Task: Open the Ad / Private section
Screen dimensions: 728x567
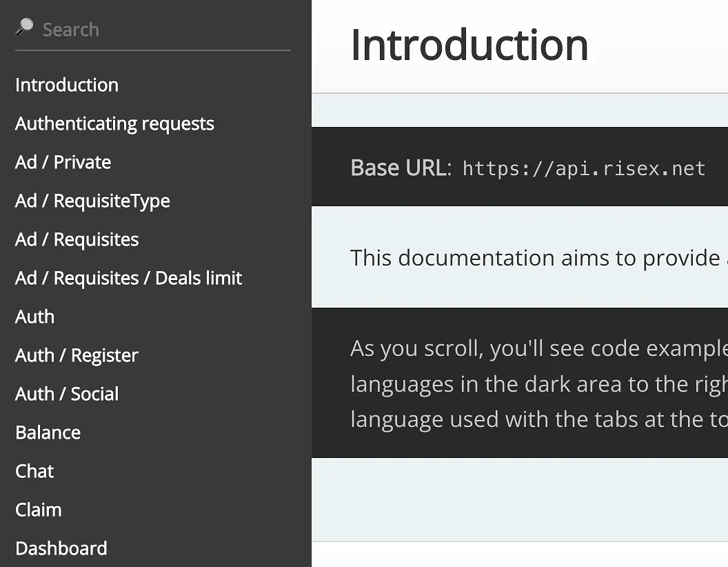Action: [x=63, y=162]
